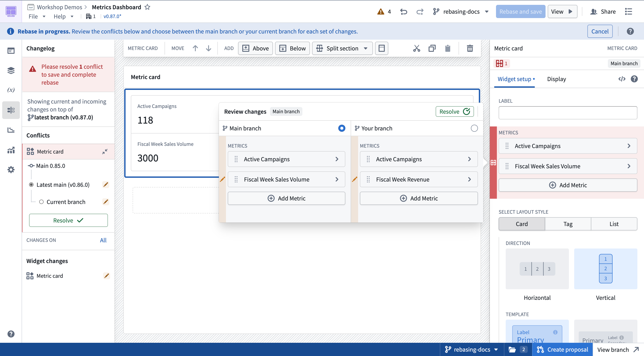
Task: Select the Changelog sidebar icon
Action: [x=11, y=110]
